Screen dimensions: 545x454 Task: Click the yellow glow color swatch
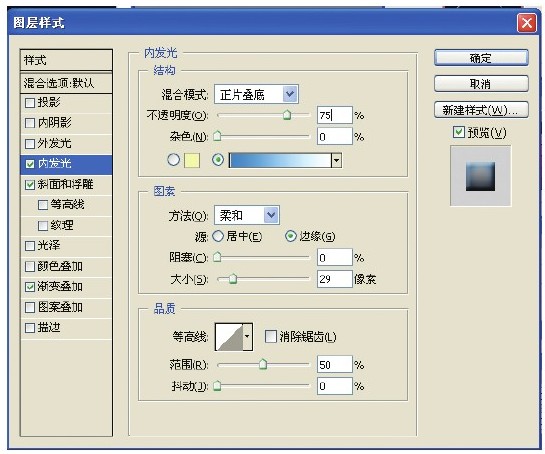click(192, 160)
